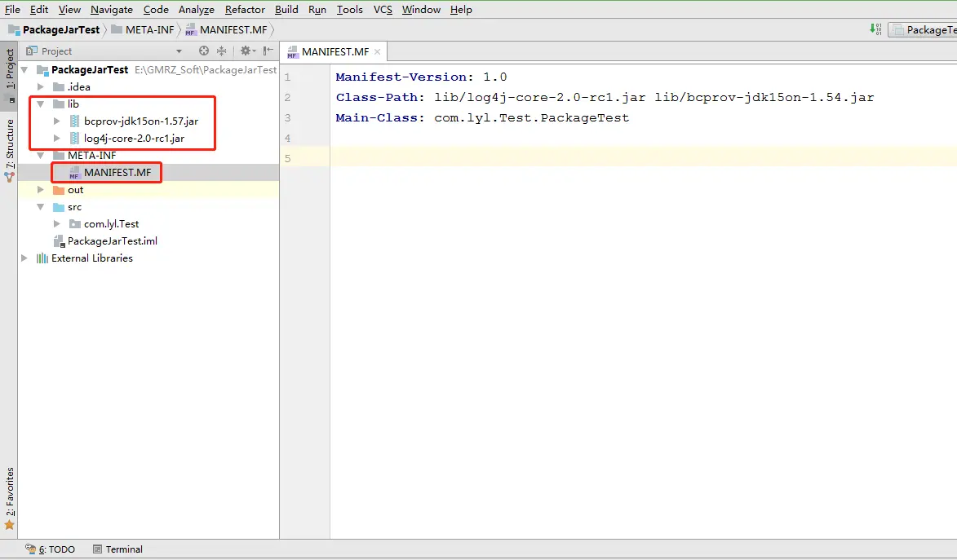Open the Help menu
The height and width of the screenshot is (560, 957).
click(461, 10)
